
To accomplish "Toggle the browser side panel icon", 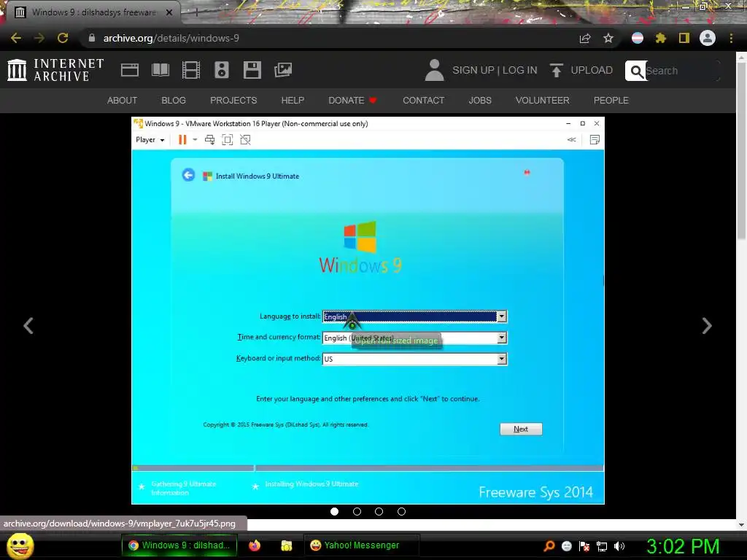I will (684, 38).
